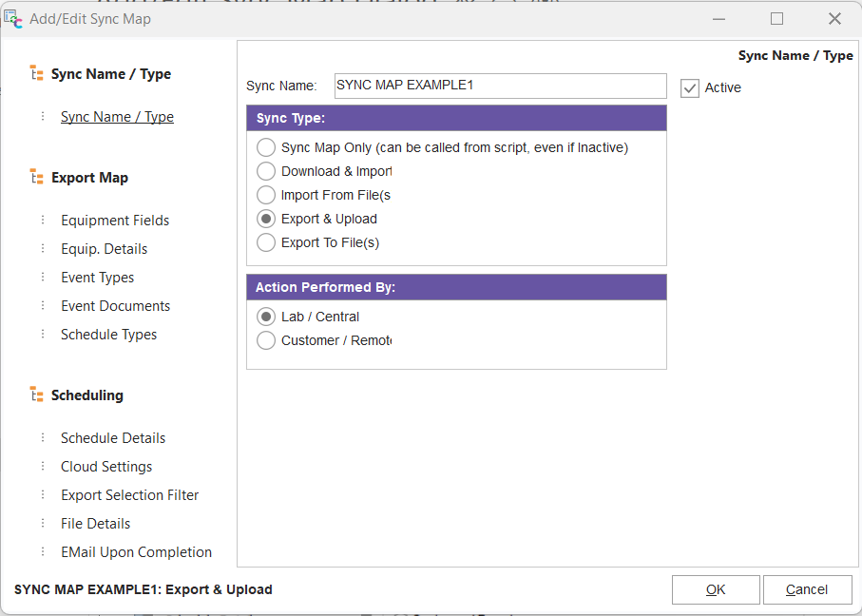Click into the Sync Name text field

click(x=500, y=86)
